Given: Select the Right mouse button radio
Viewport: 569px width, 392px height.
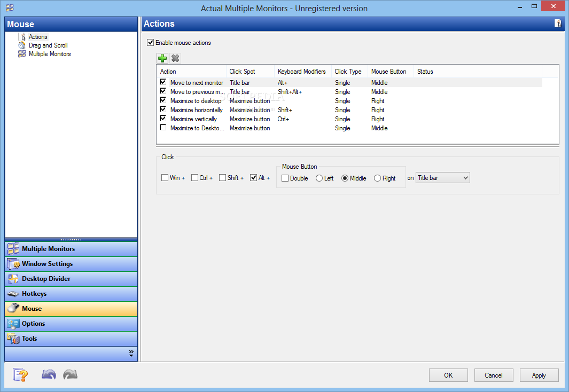Looking at the screenshot, I should (377, 178).
